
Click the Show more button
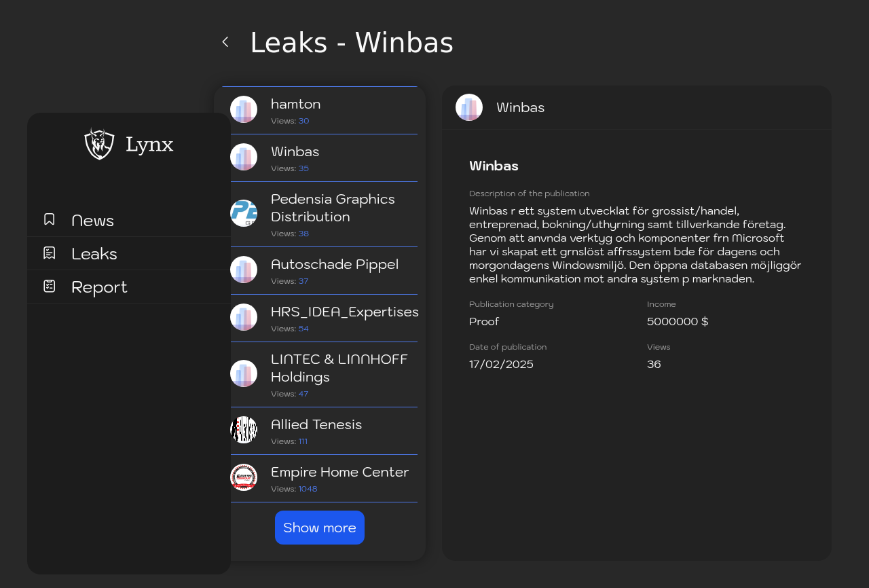320,528
